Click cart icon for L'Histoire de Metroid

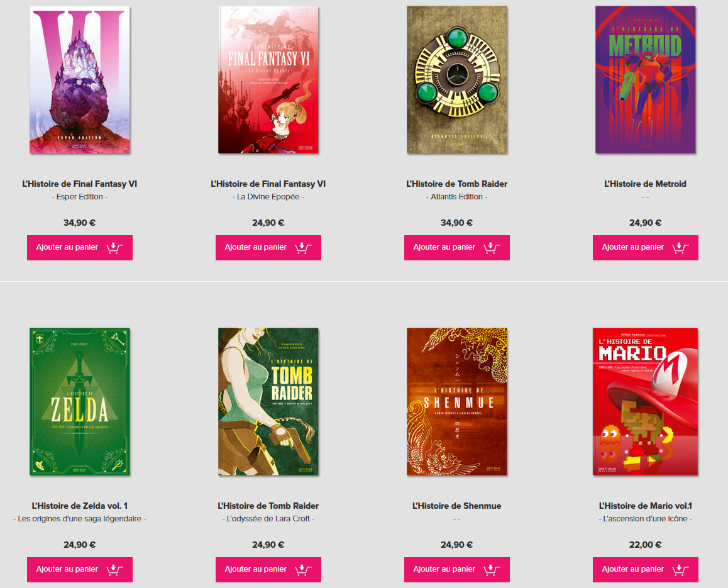[x=680, y=248]
